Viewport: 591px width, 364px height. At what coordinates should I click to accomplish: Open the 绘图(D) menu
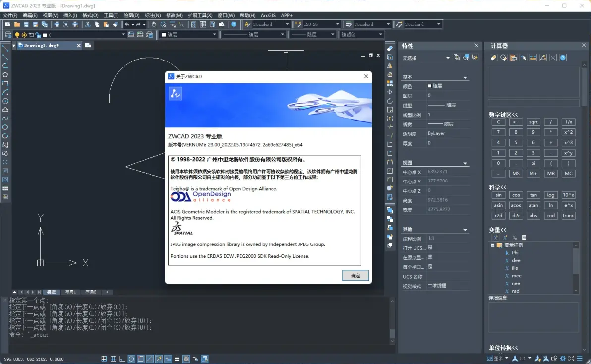coord(131,15)
